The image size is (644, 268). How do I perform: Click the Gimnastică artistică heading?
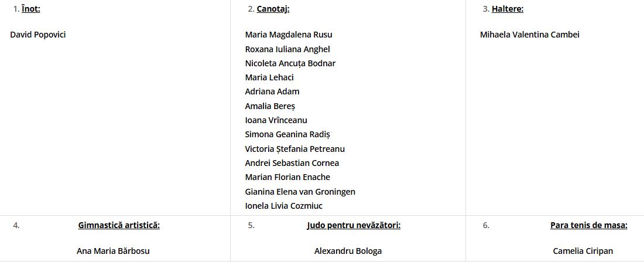119,225
